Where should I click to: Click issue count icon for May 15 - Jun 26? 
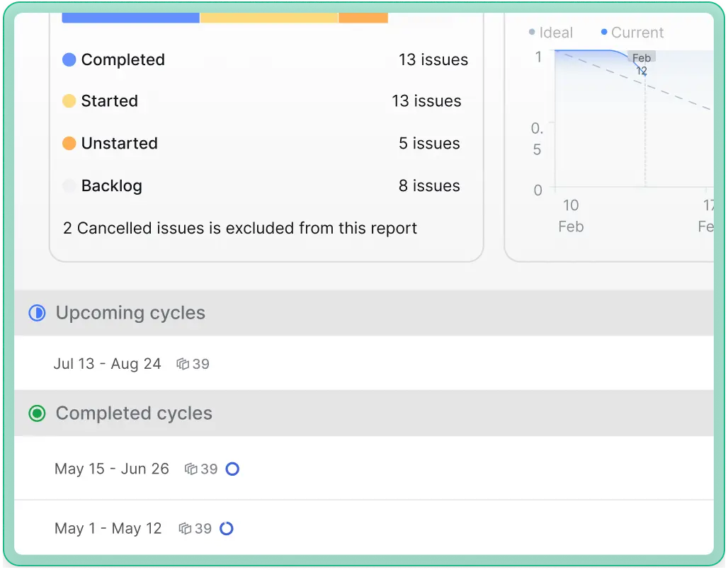point(190,469)
